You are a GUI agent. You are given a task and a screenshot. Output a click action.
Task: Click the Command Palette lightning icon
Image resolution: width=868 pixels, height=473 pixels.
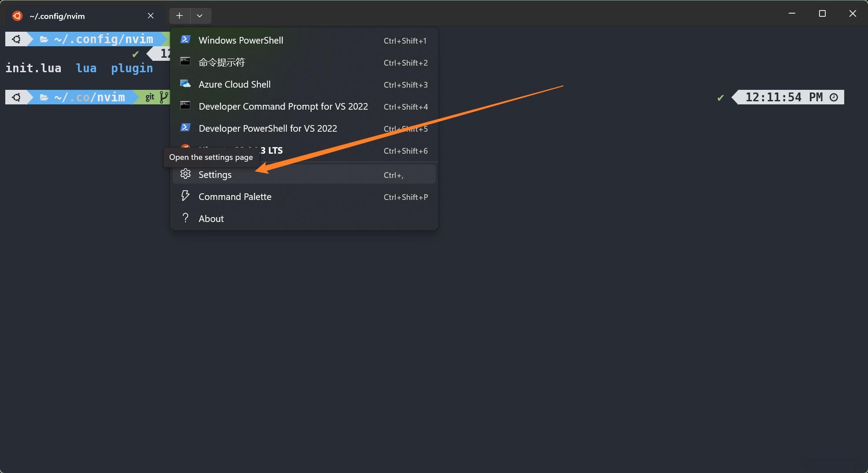[x=185, y=196]
